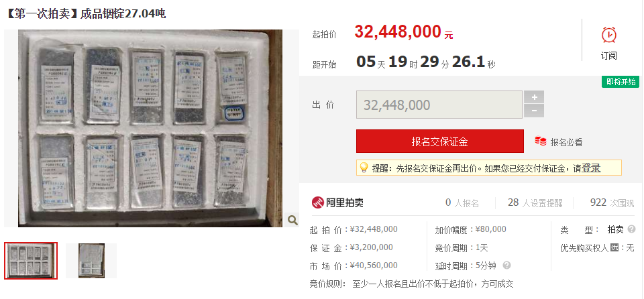The image size is (644, 299).
Task: Click the 出价 bid amount input field
Action: [439, 105]
